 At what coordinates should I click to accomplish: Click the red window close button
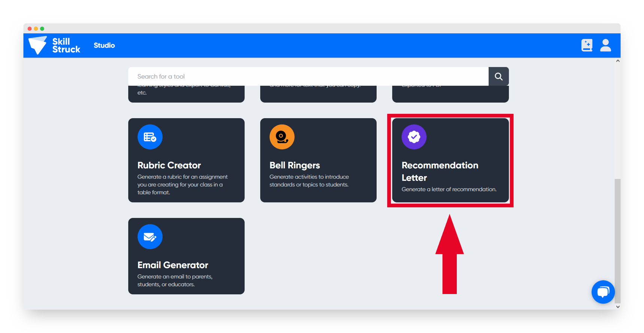[30, 28]
